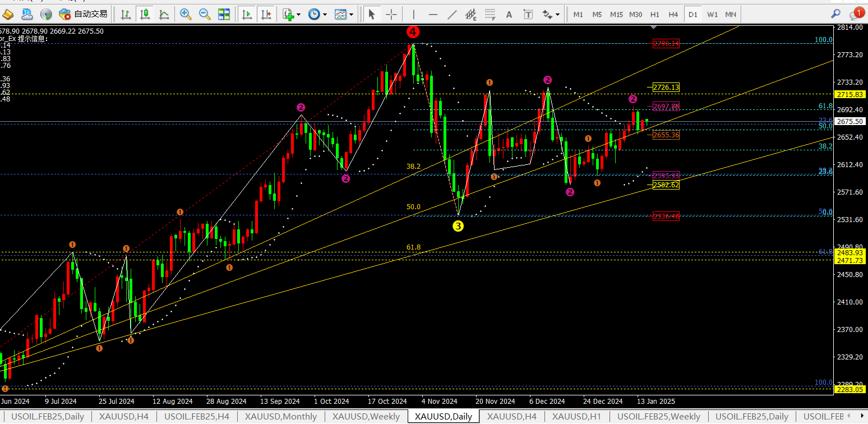Switch chart to candlestick style
868x424 pixels.
(145, 14)
